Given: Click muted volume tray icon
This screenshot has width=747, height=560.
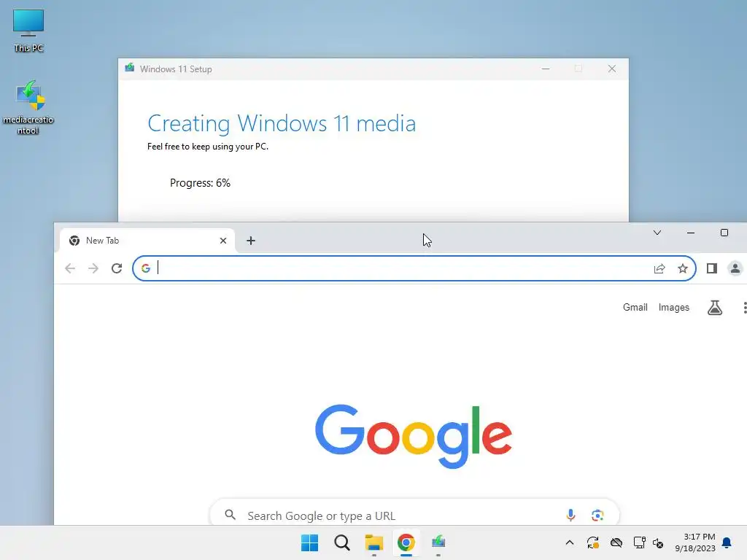Looking at the screenshot, I should tap(658, 542).
